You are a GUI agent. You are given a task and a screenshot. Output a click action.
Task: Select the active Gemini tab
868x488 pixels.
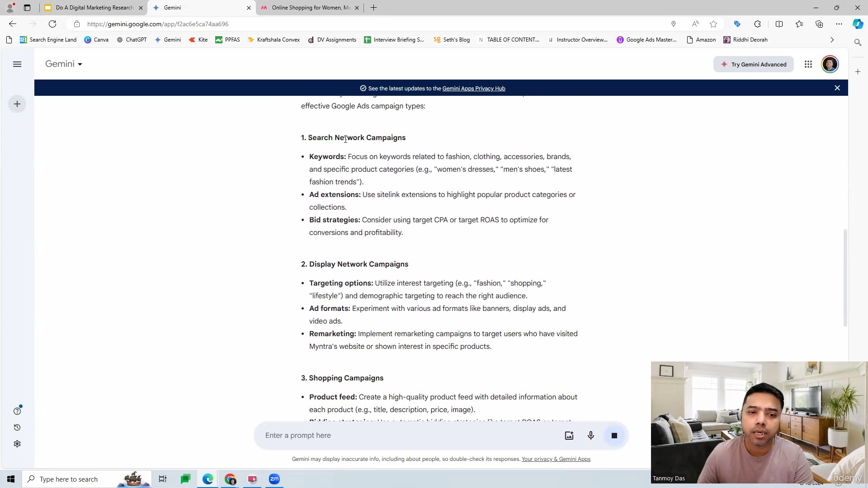(x=202, y=8)
